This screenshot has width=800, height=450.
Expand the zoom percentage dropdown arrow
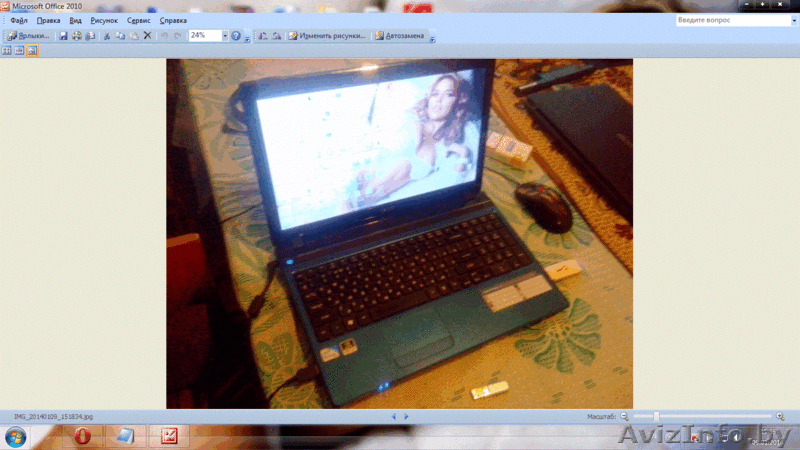pyautogui.click(x=224, y=36)
